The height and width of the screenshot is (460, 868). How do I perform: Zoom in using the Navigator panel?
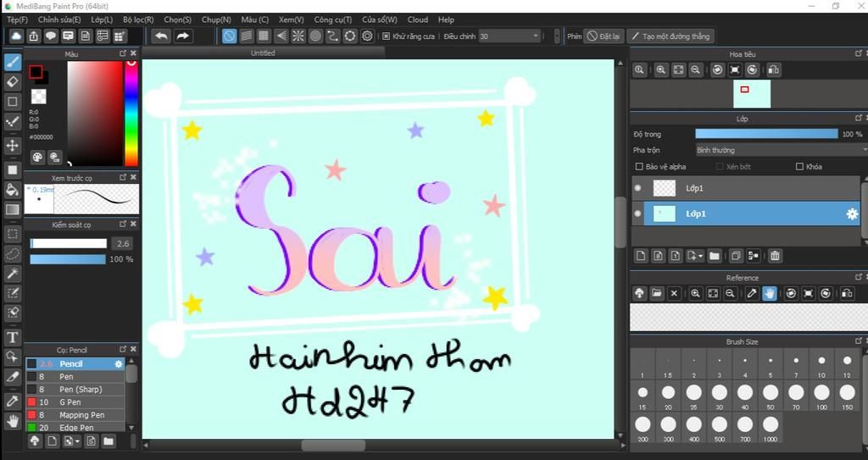660,69
